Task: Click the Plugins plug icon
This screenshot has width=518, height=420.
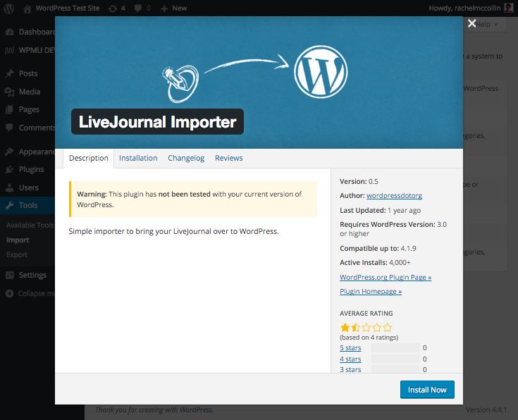Action: click(x=10, y=170)
